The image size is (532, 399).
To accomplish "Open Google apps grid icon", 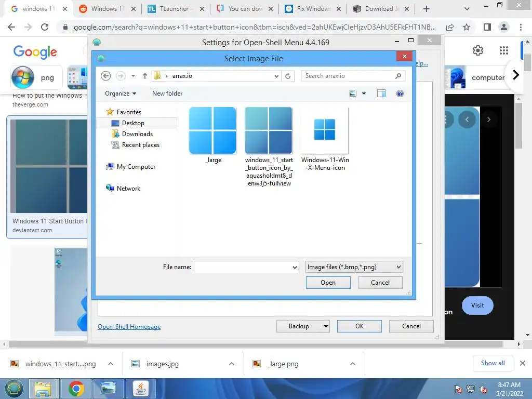I will coord(504,50).
